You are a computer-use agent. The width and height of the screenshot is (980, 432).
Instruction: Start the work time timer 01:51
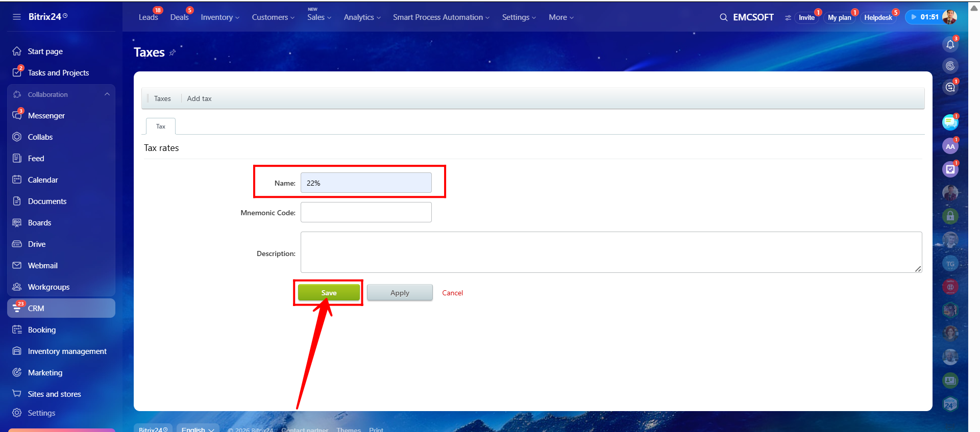(924, 17)
